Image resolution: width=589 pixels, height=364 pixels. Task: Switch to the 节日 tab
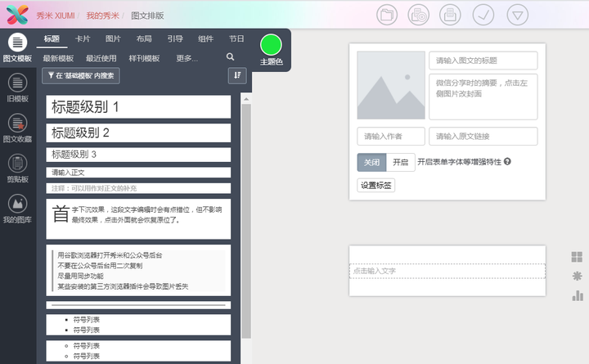236,39
